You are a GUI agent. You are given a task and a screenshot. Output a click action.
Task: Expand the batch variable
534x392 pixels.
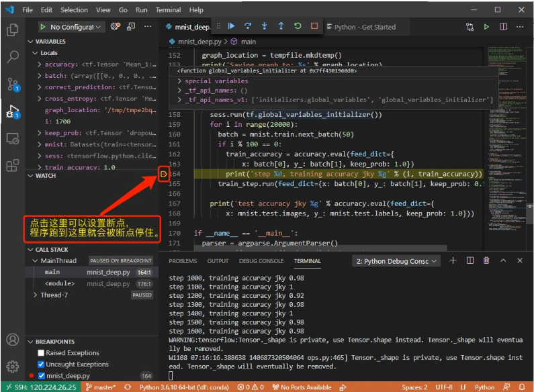coord(40,76)
